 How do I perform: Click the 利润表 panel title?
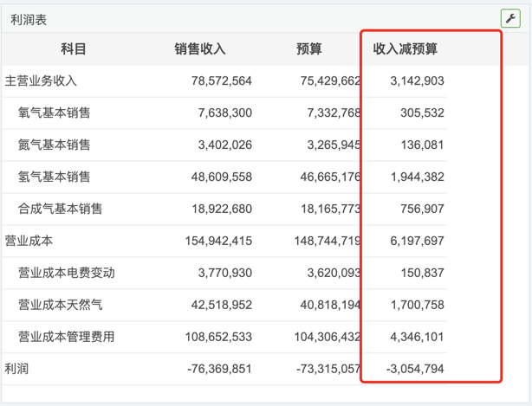29,18
